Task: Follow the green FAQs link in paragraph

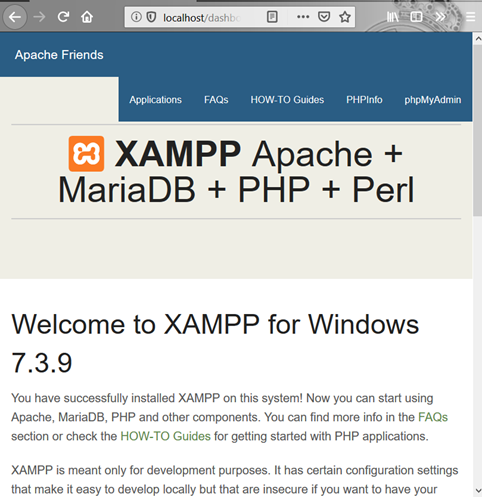Action: [x=433, y=417]
